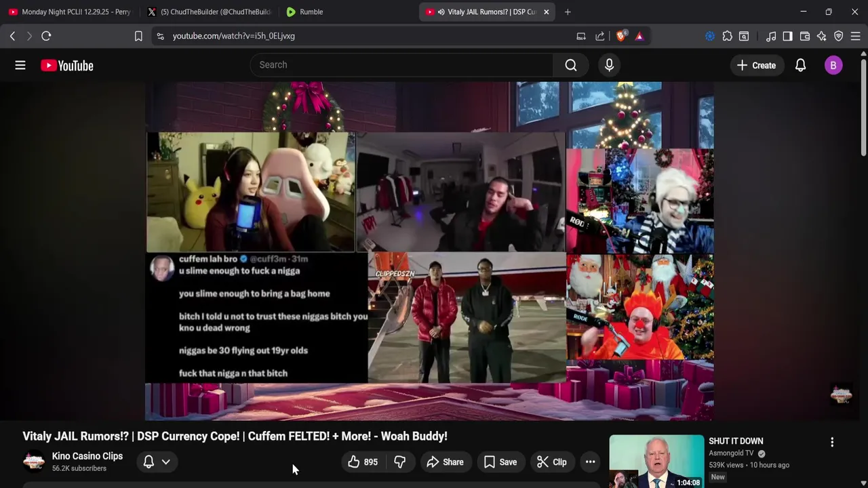Click the 56.2K subscribers text
The width and height of the screenshot is (868, 488).
click(79, 468)
